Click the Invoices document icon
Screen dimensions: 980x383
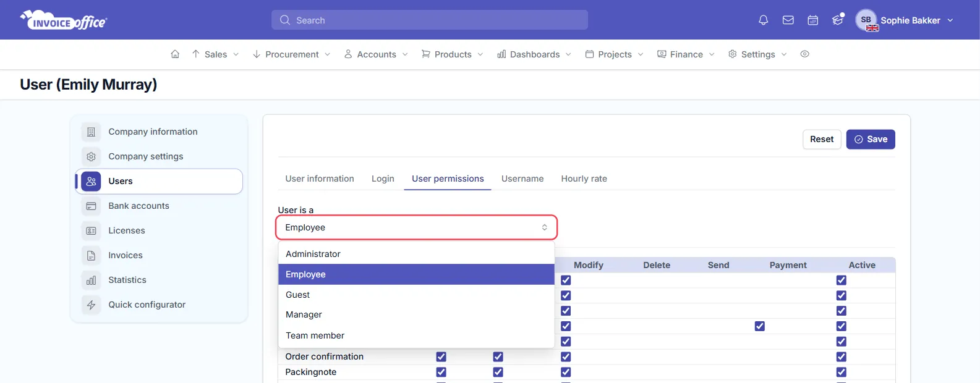click(91, 255)
